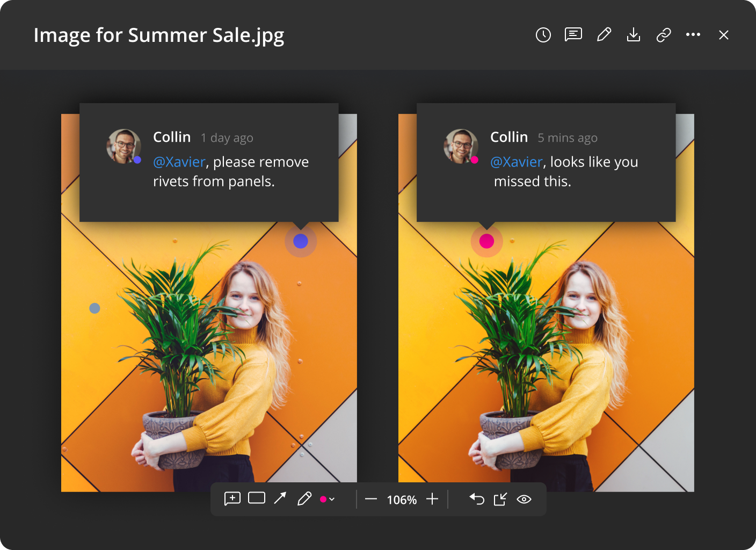Expand the annotation color dropdown
This screenshot has width=756, height=550.
click(x=328, y=499)
